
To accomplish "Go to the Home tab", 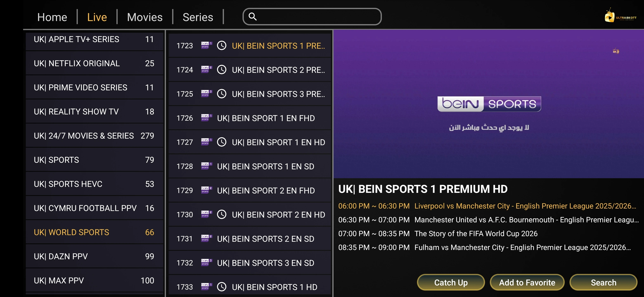I will tap(52, 17).
